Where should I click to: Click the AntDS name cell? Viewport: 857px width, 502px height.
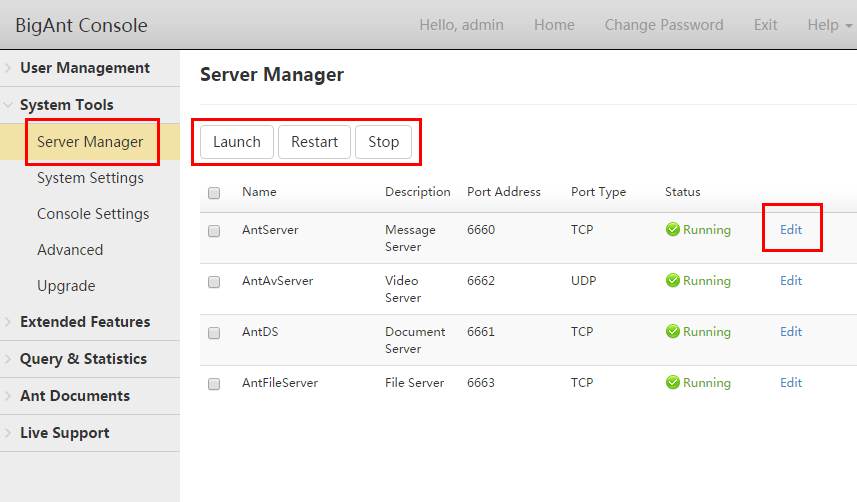[260, 331]
